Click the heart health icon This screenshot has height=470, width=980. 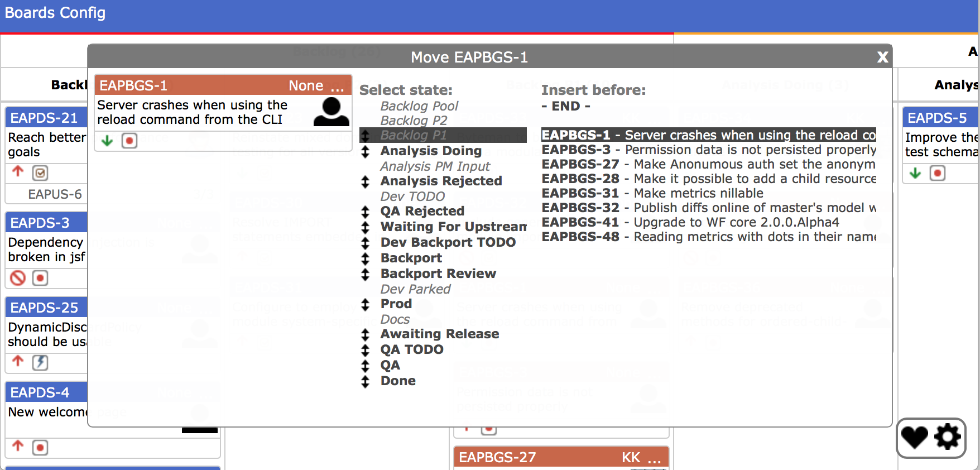point(915,438)
